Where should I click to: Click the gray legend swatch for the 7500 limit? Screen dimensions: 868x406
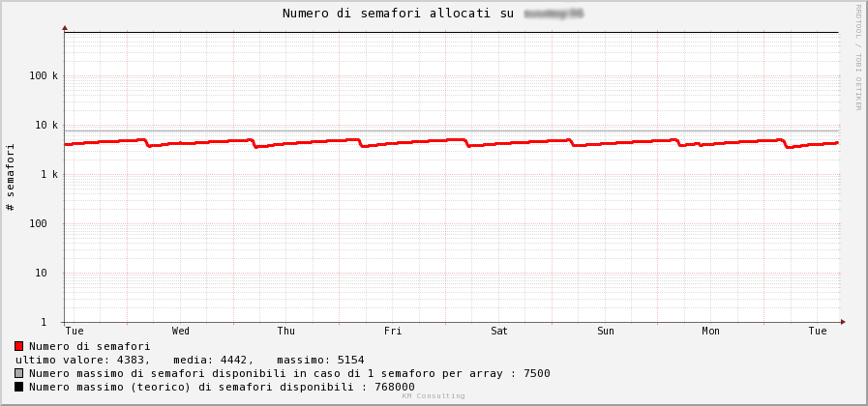click(x=18, y=373)
